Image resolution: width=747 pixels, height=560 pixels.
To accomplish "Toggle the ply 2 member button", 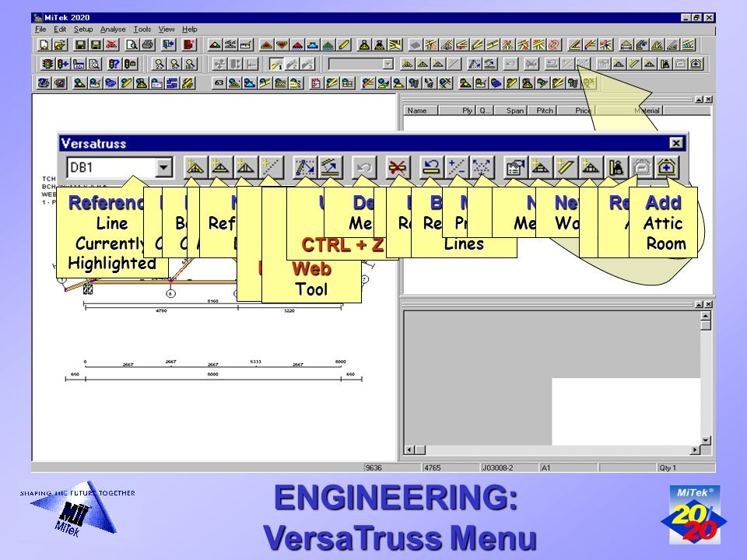I will 292,64.
